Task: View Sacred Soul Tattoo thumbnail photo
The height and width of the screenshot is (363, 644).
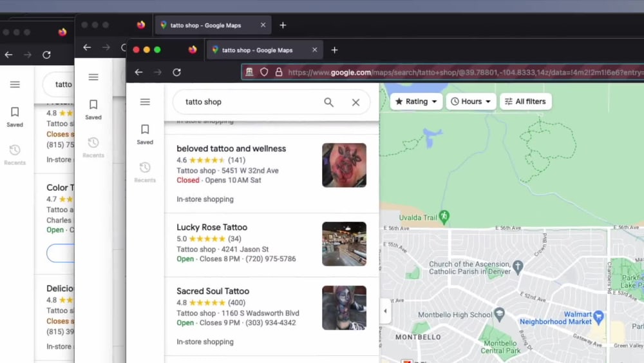Action: (344, 308)
